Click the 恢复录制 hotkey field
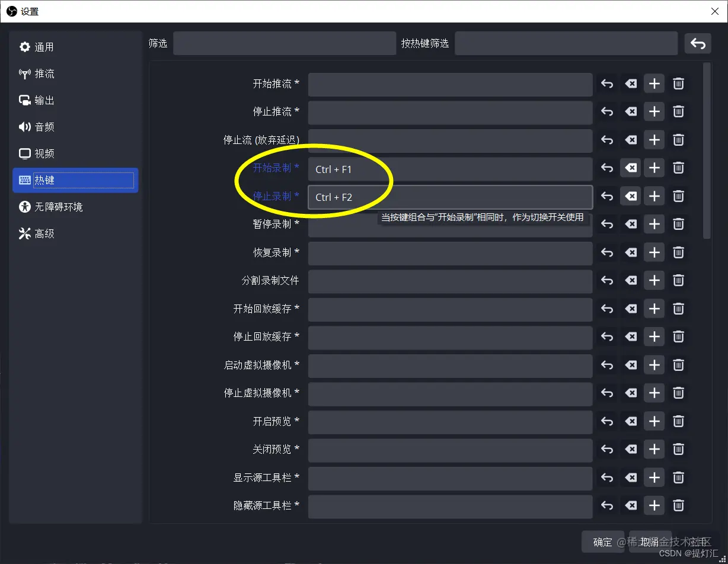Screen dimensions: 728x564 (x=451, y=254)
